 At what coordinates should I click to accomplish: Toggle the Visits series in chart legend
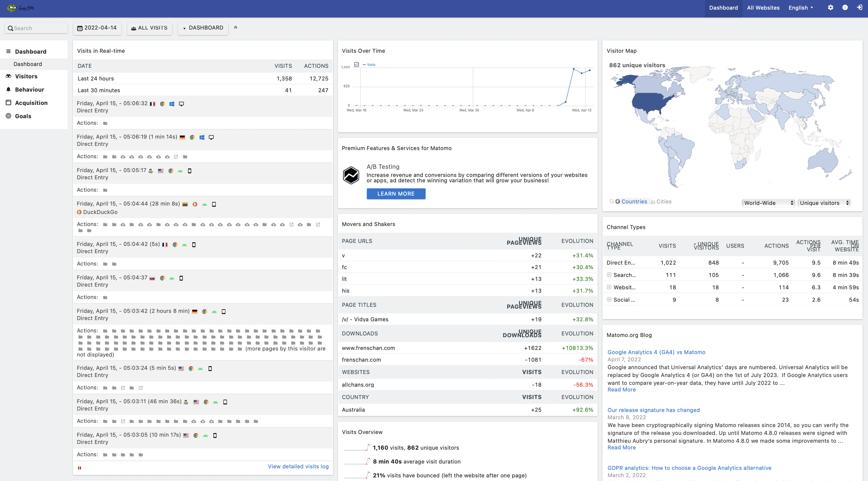click(x=369, y=64)
